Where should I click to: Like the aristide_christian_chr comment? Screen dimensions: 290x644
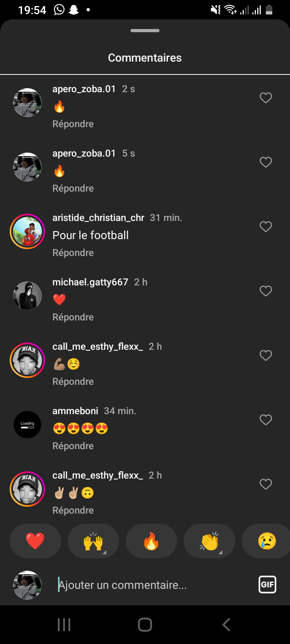click(265, 227)
